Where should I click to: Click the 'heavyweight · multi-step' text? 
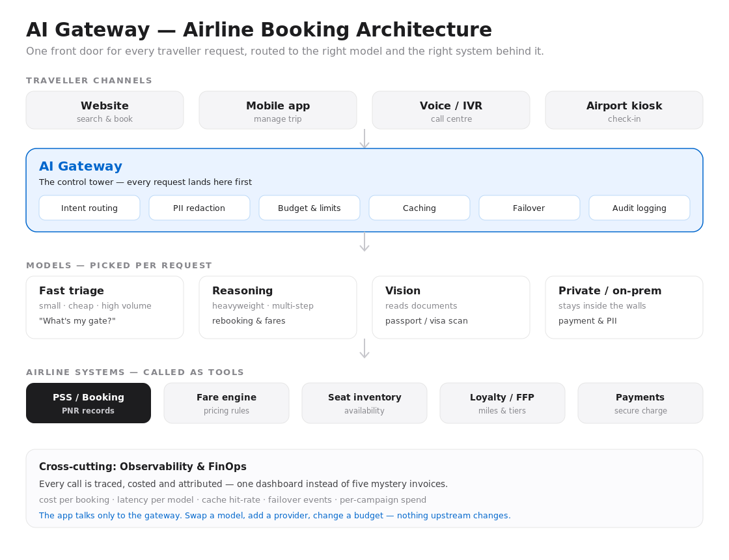click(263, 305)
